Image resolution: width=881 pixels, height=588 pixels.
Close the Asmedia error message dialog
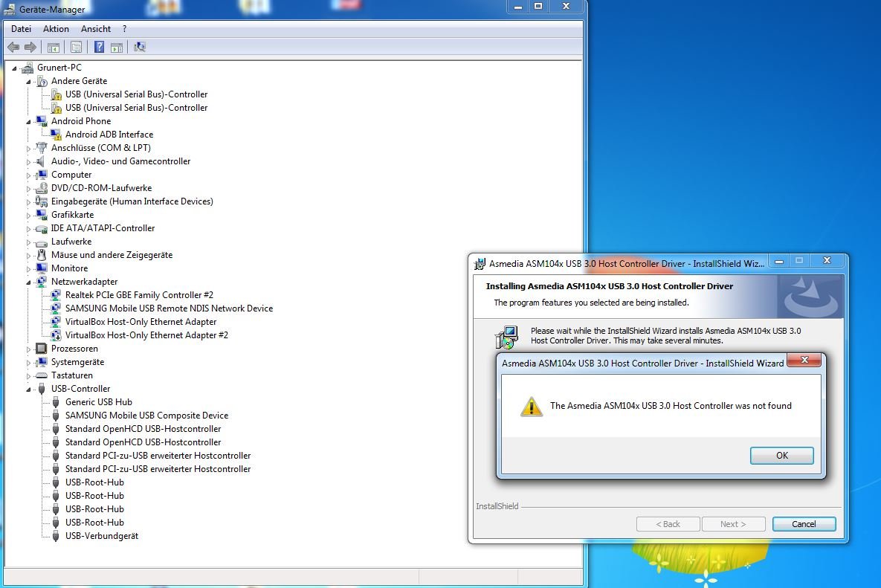point(804,360)
